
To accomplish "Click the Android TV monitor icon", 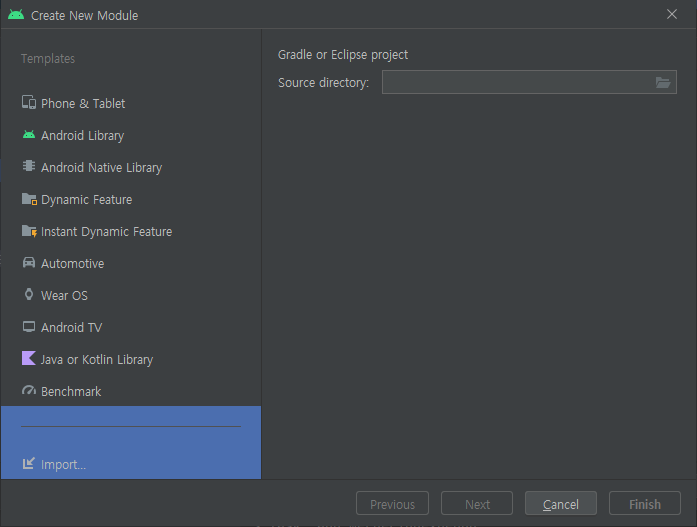I will tap(29, 327).
